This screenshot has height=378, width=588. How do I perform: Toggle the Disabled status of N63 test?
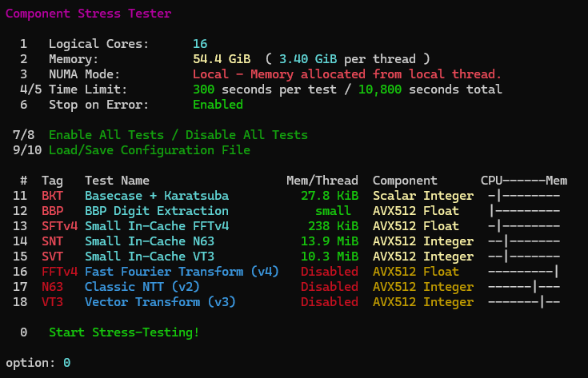pos(330,287)
